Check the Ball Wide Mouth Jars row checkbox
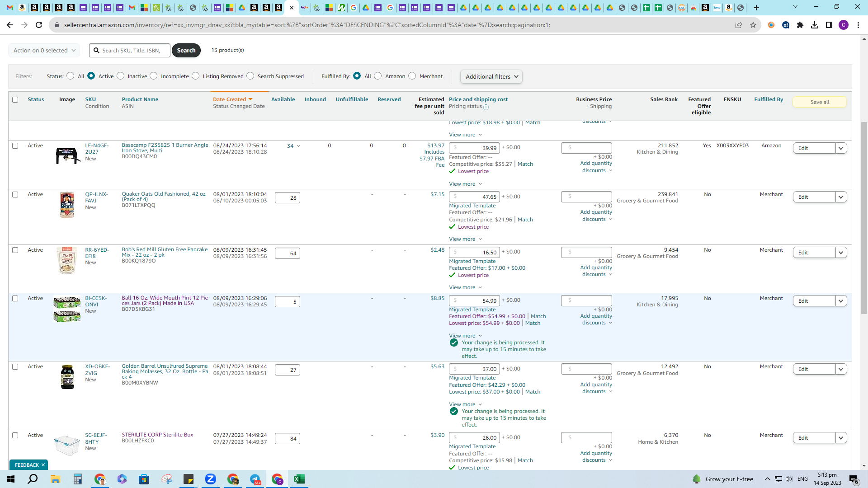This screenshot has width=868, height=488. pos(15,299)
